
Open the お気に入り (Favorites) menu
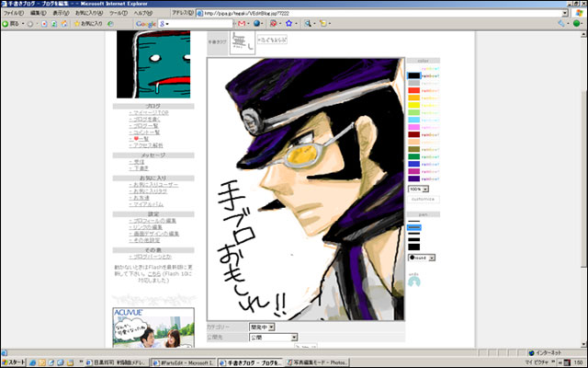coord(89,13)
